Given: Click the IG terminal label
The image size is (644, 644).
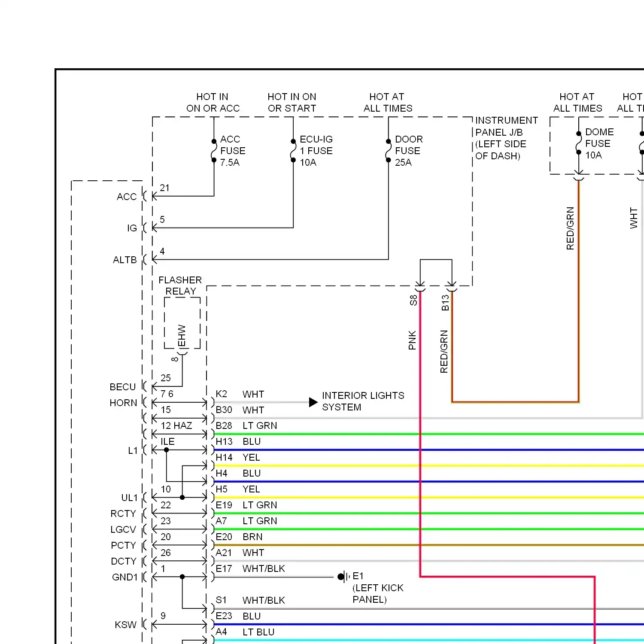Looking at the screenshot, I should pos(132,228).
